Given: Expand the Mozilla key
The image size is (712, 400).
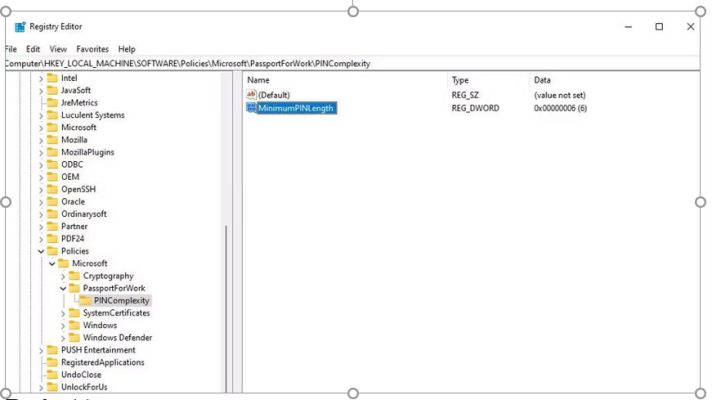Looking at the screenshot, I should (41, 140).
